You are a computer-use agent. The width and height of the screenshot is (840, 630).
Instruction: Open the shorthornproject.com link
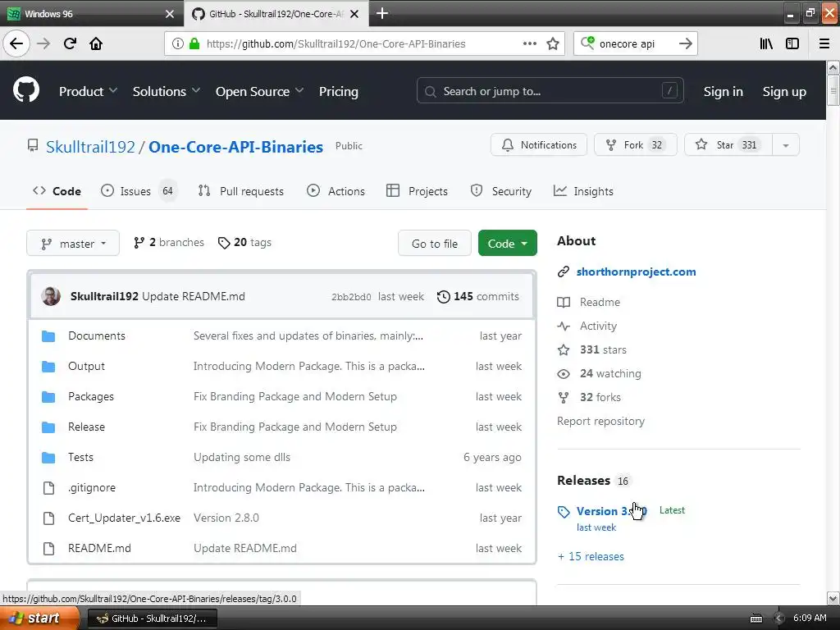pyautogui.click(x=636, y=272)
